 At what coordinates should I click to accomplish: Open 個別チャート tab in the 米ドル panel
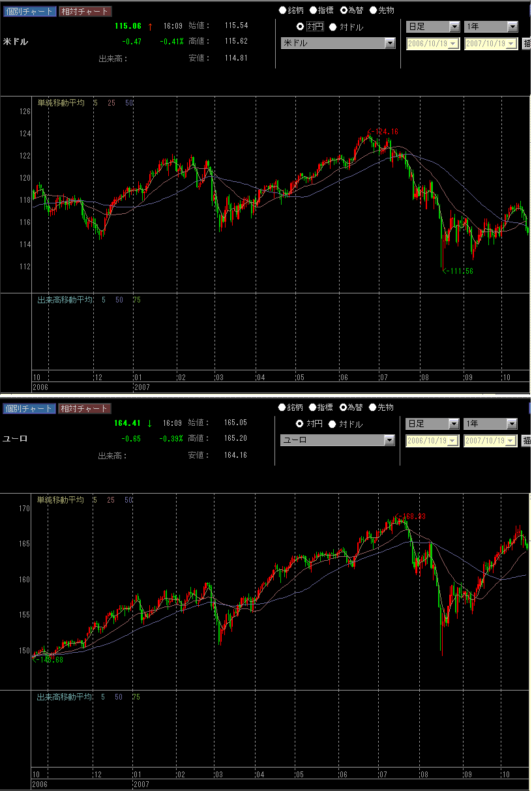pyautogui.click(x=29, y=11)
